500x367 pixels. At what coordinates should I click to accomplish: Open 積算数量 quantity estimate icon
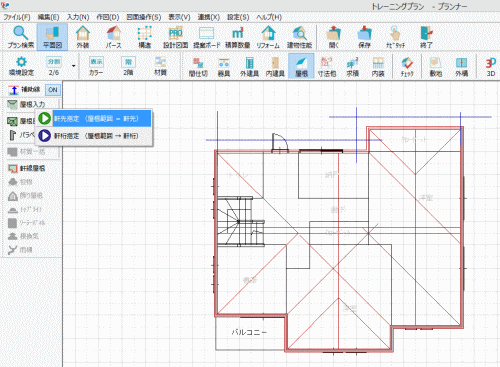coord(237,37)
